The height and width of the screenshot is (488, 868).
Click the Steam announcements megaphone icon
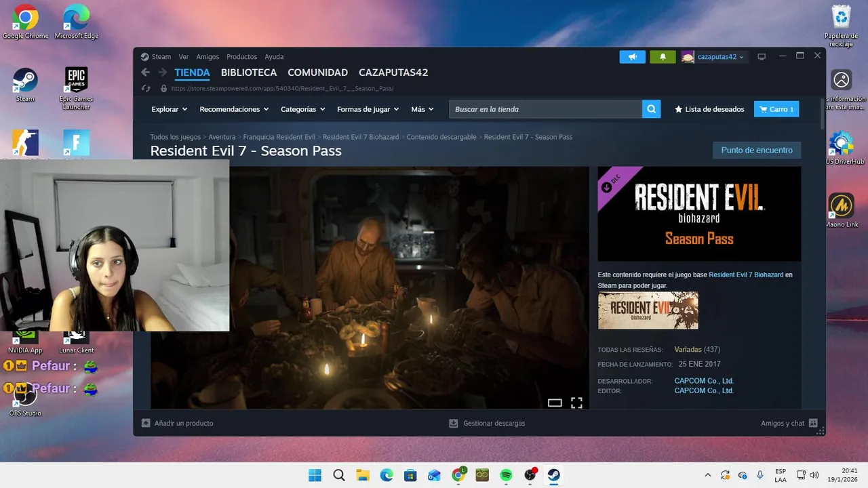pos(632,57)
